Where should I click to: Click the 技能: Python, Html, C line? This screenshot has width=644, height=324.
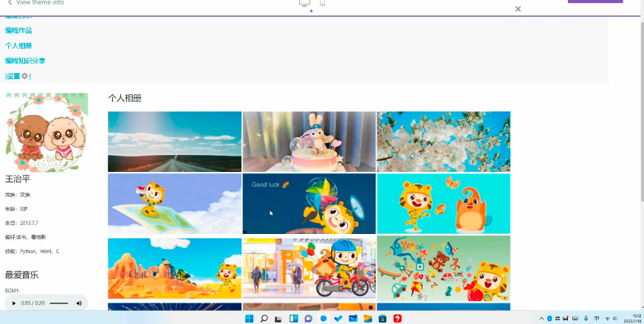32,252
